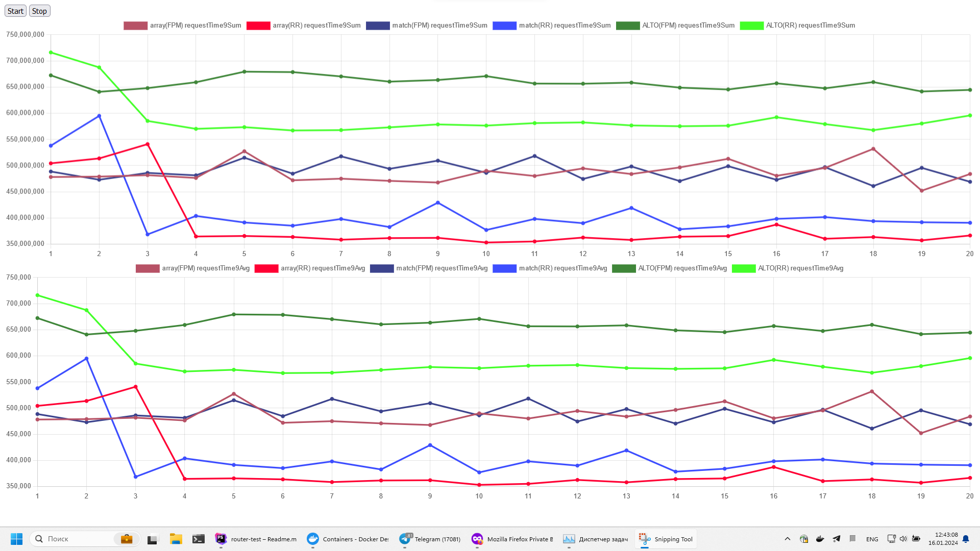Click the Start button above the charts
980x551 pixels.
[x=15, y=11]
